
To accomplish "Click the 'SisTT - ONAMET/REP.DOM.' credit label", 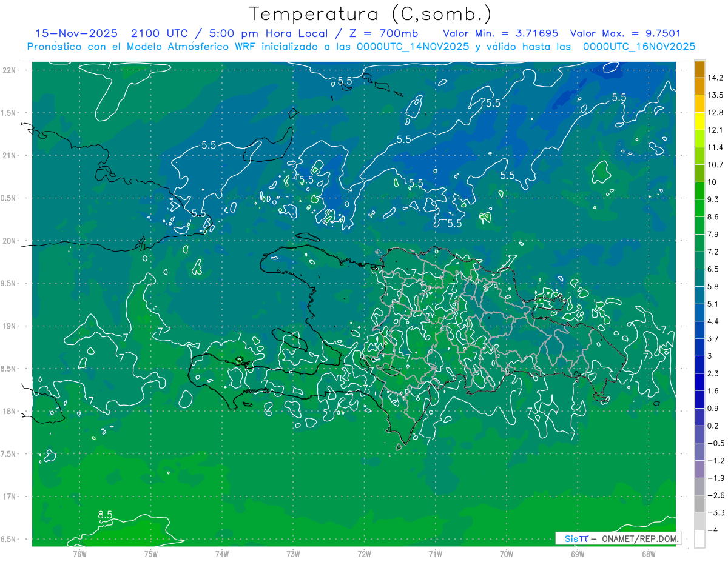I will coord(618,538).
